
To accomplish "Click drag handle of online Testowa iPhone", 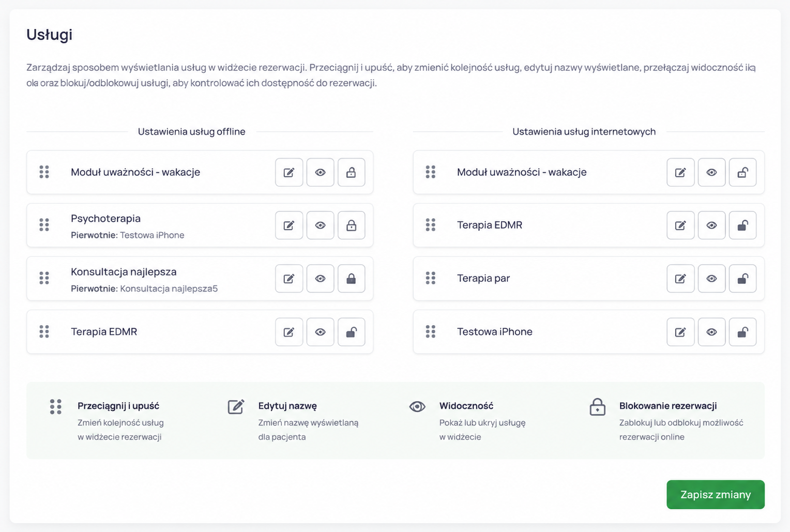I will point(431,331).
